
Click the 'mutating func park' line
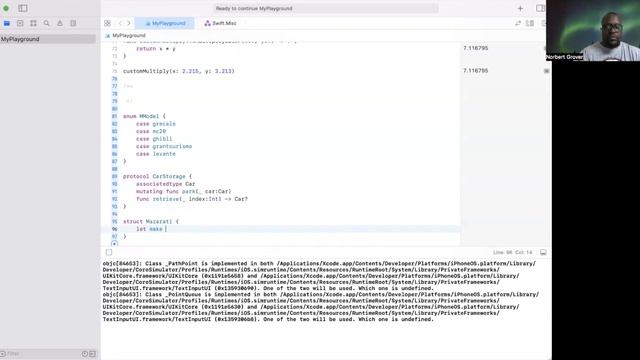(x=184, y=191)
